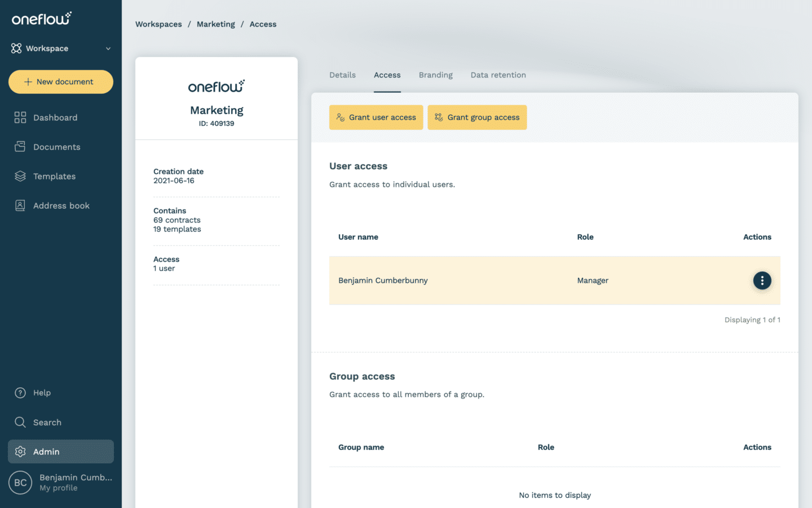Viewport: 812px width, 508px height.
Task: Navigate to Marketing breadcrumb
Action: point(216,24)
